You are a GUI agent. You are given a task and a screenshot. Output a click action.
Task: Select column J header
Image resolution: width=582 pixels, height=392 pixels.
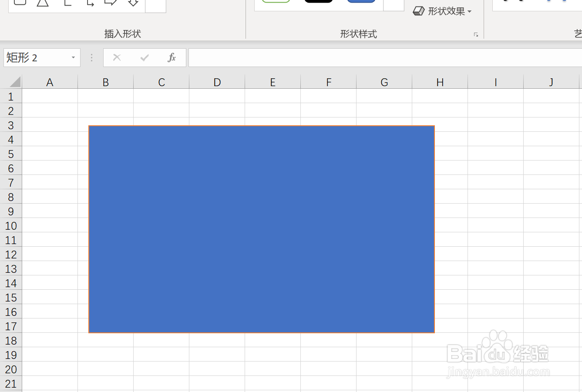tap(551, 82)
